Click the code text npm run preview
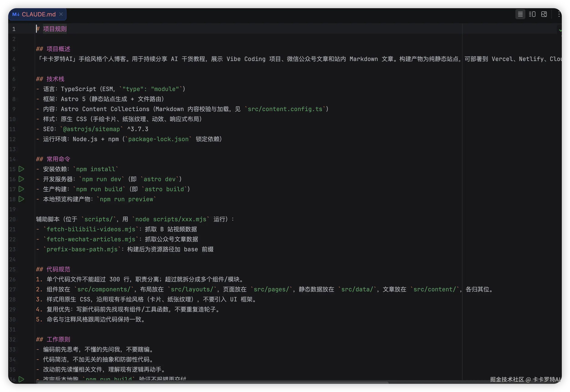This screenshot has width=570, height=392. 126,199
